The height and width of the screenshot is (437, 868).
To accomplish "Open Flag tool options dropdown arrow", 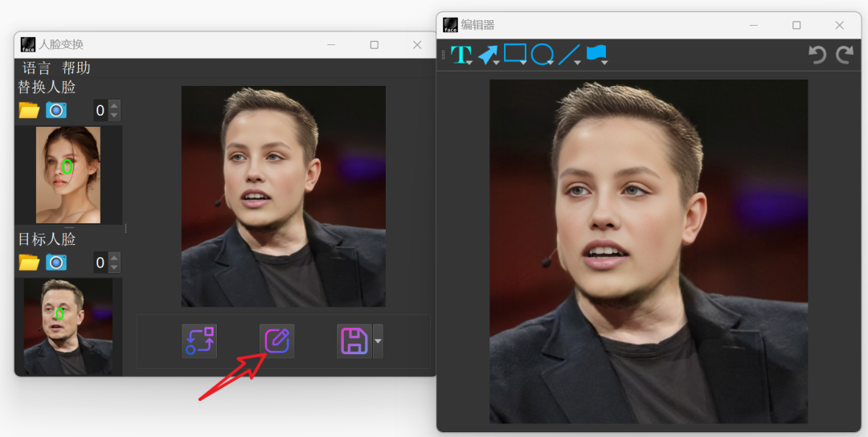I will (x=604, y=63).
